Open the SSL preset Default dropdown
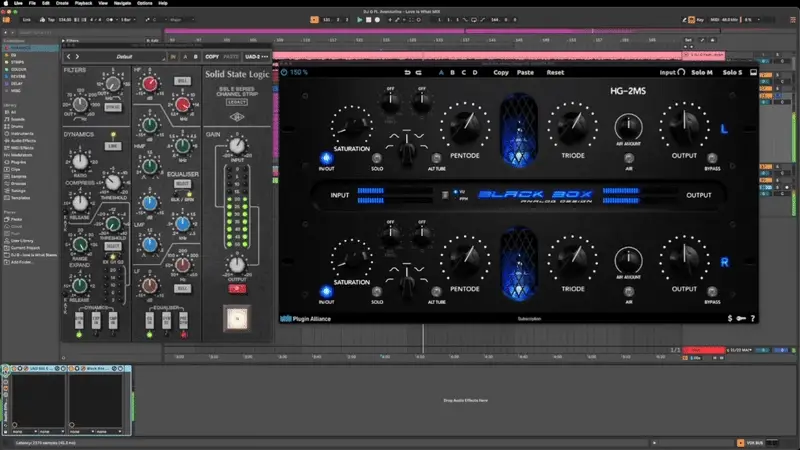 pos(124,57)
